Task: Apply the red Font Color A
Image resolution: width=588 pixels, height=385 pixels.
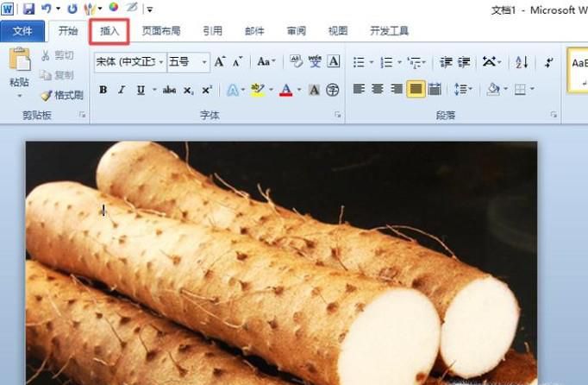Action: click(286, 90)
